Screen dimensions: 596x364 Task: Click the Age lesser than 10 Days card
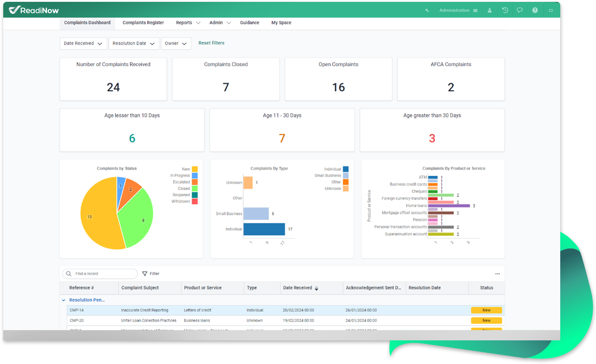[132, 130]
